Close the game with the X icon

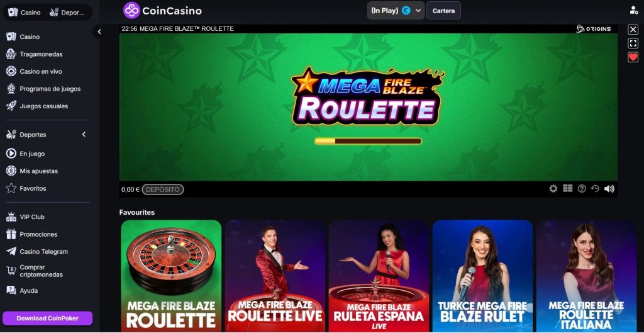pos(633,29)
